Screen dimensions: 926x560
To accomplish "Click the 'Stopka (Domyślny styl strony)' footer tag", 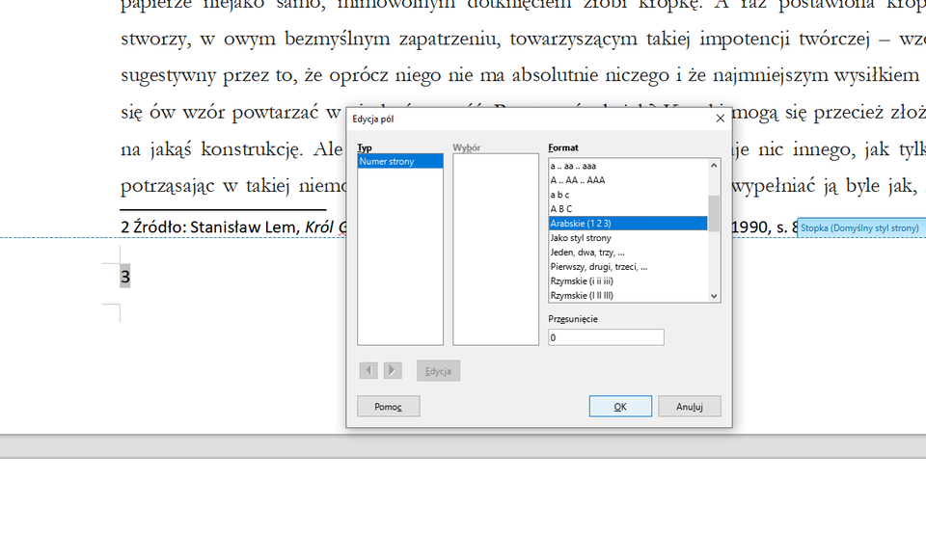I will click(x=859, y=227).
